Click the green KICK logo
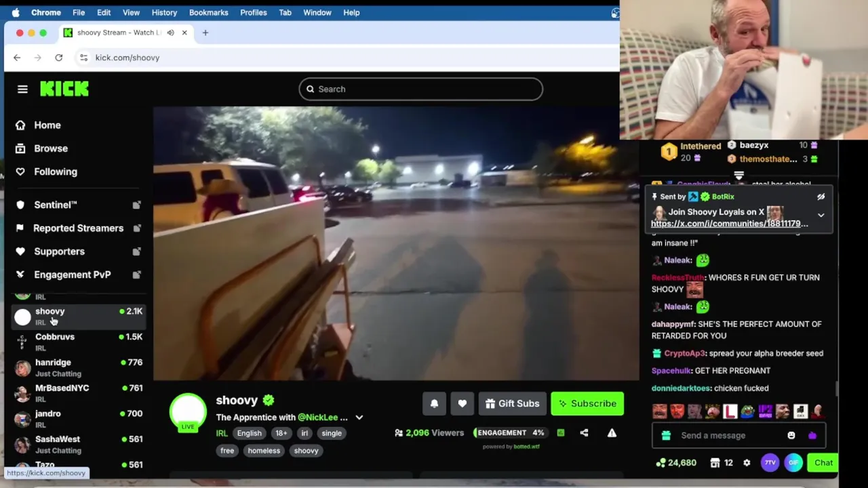The image size is (868, 488). 64,89
